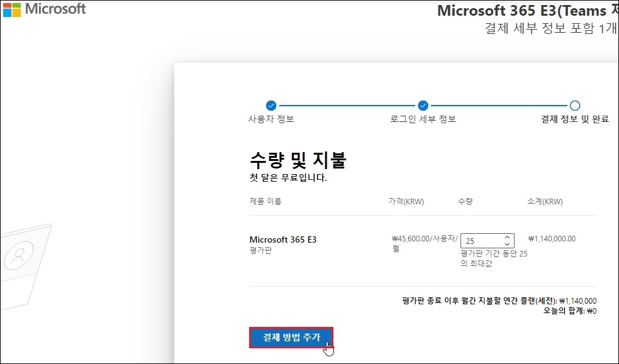Increase quantity with the up arrow
Image resolution: width=619 pixels, height=364 pixels.
(507, 238)
